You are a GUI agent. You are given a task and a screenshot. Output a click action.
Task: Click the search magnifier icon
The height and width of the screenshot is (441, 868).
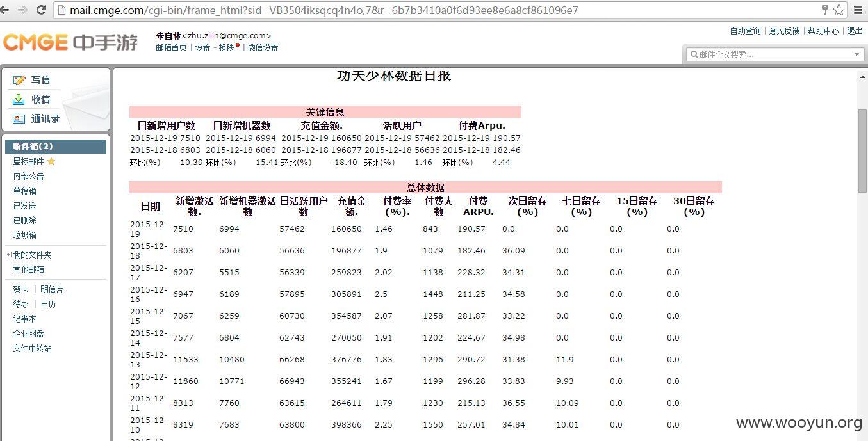(x=693, y=54)
